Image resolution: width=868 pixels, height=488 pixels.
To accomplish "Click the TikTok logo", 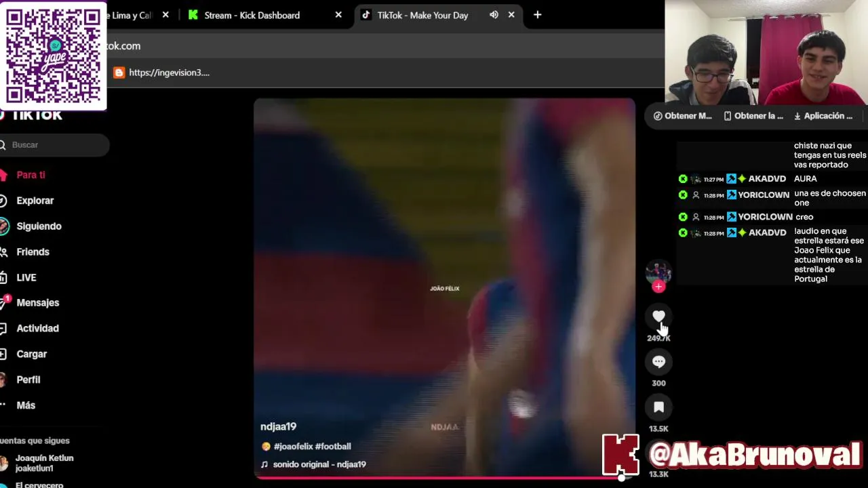I will click(33, 115).
